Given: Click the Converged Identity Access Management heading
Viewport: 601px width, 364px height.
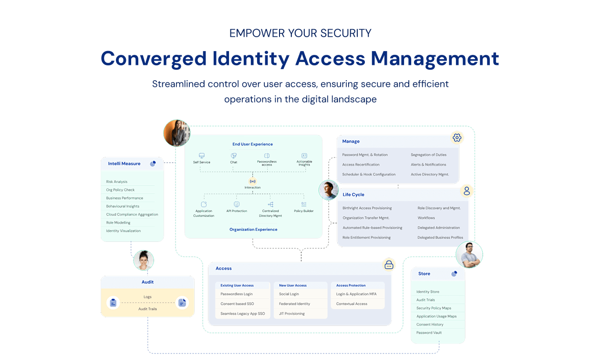Looking at the screenshot, I should click(x=300, y=59).
